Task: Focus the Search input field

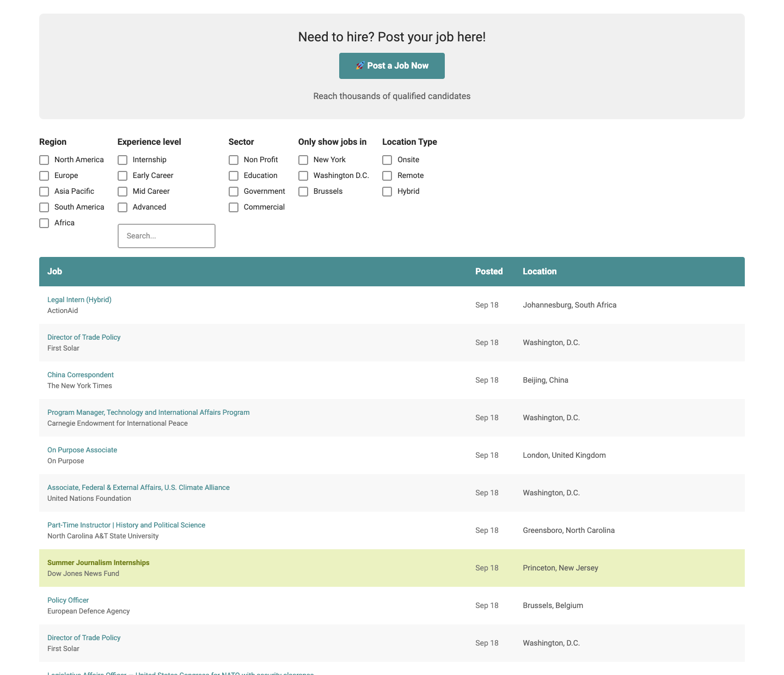Action: pyautogui.click(x=167, y=236)
